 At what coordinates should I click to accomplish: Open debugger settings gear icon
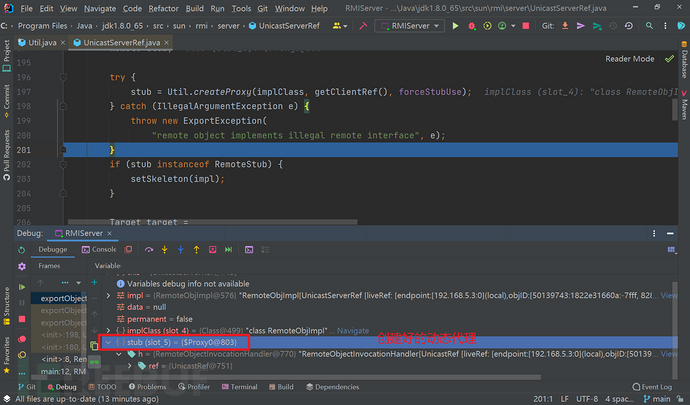(x=22, y=266)
